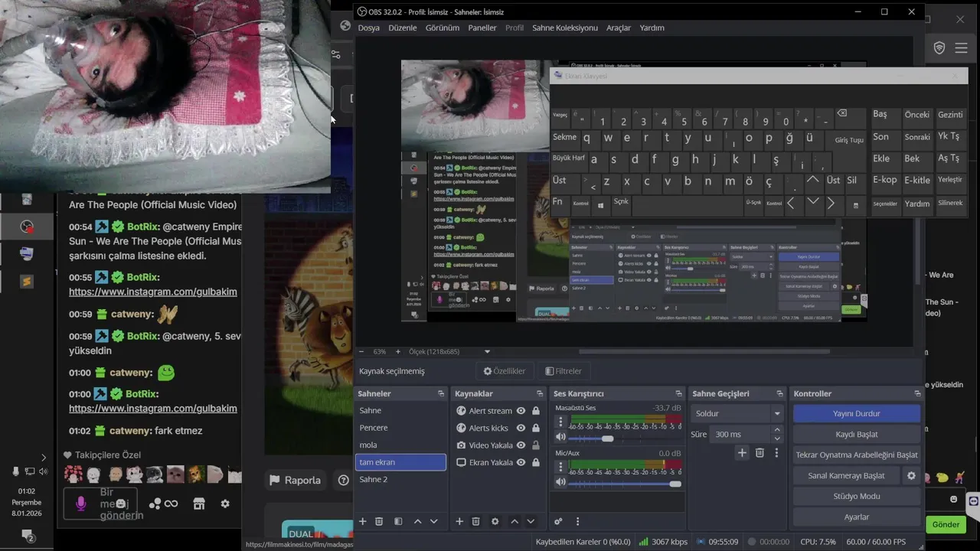Open the Paneller menu

pyautogui.click(x=482, y=28)
